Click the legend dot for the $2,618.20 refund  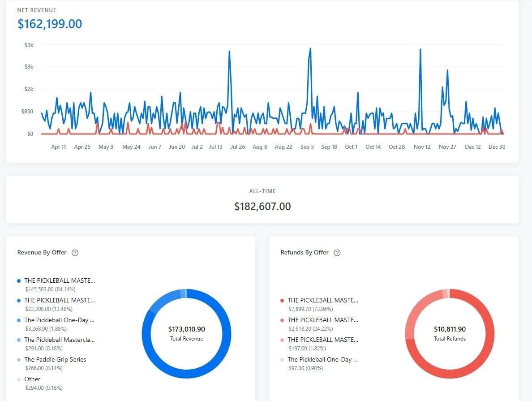click(x=282, y=320)
